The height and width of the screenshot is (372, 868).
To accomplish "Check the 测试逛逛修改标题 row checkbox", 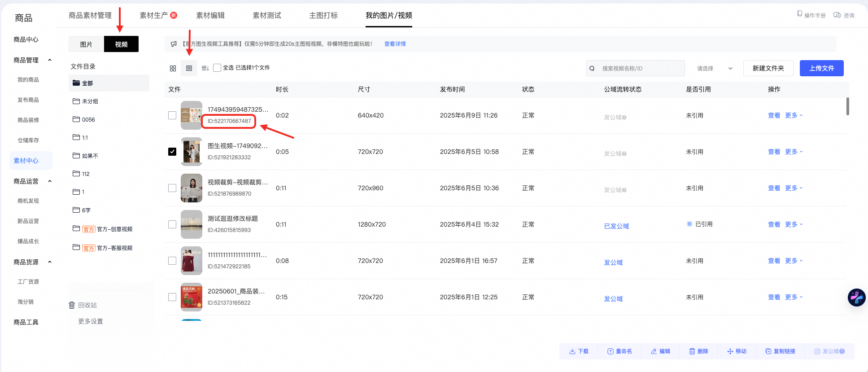I will (x=172, y=224).
